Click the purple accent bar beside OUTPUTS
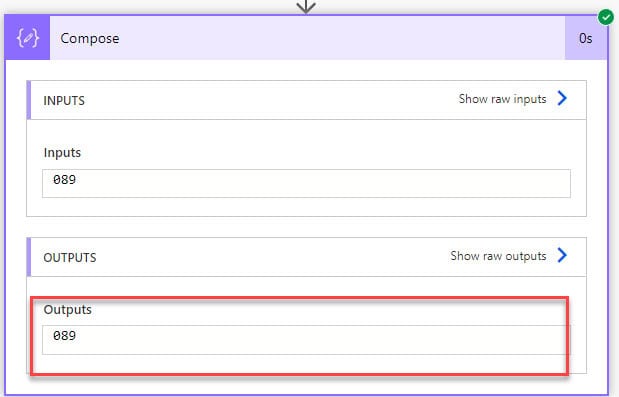Screen dimensions: 619x397 pos(28,257)
